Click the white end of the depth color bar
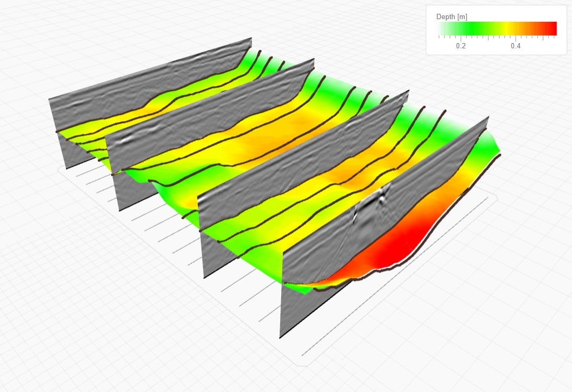Viewport: 572px width, 392px height. click(x=441, y=28)
